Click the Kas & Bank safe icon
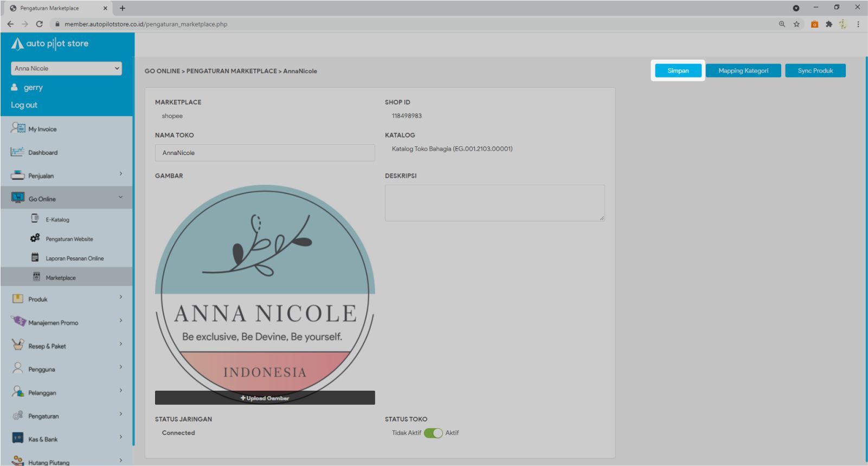 click(18, 438)
